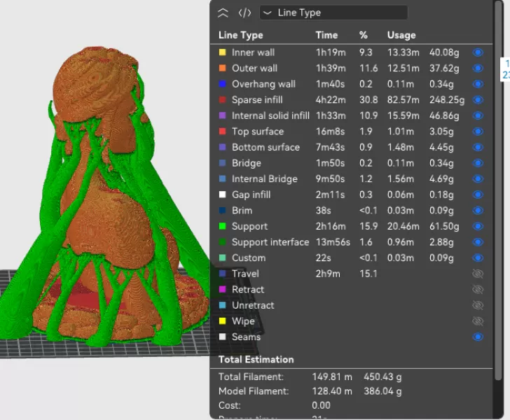
Task: Hide Seams using the eye icon
Action: point(478,337)
